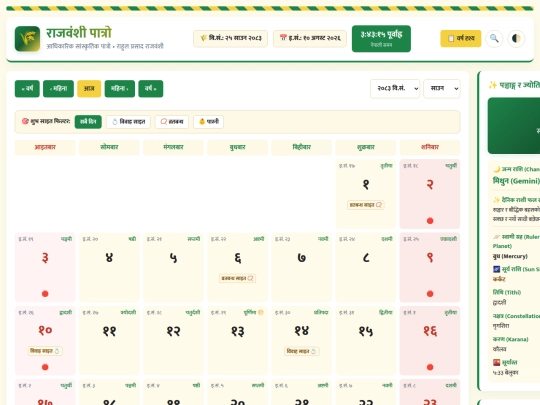Open the साउन month dropdown
Image resolution: width=540 pixels, height=405 pixels.
tap(442, 89)
